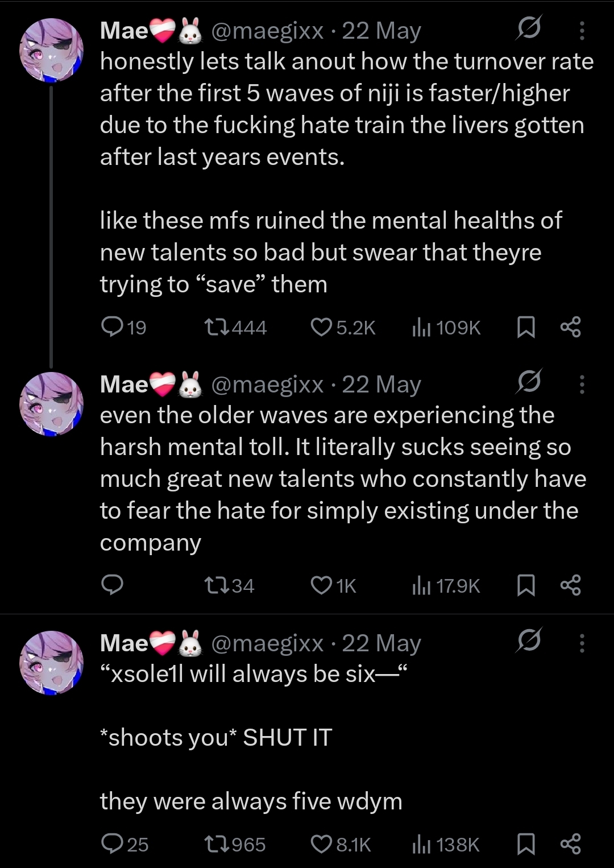
Task: Click Grok icon on first tweet
Action: [528, 28]
